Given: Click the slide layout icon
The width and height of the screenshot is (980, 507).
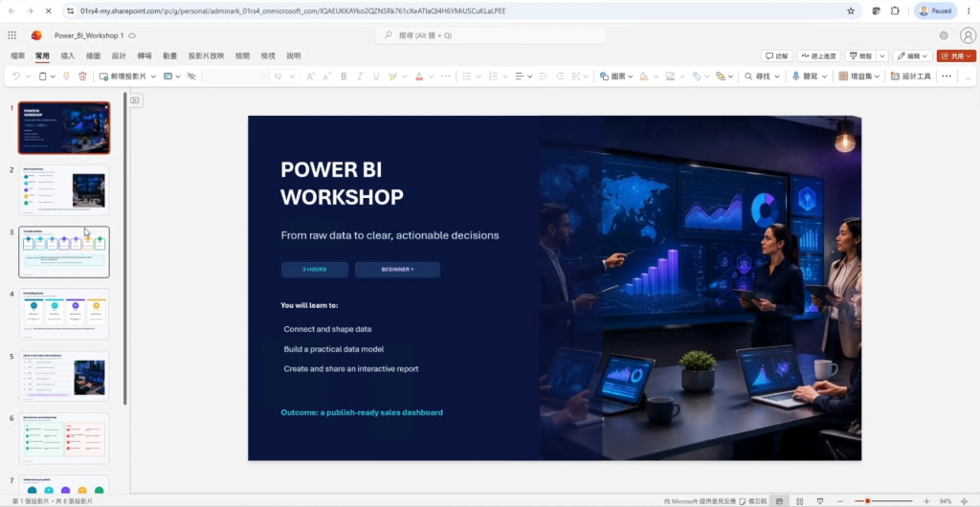Looking at the screenshot, I should click(168, 77).
